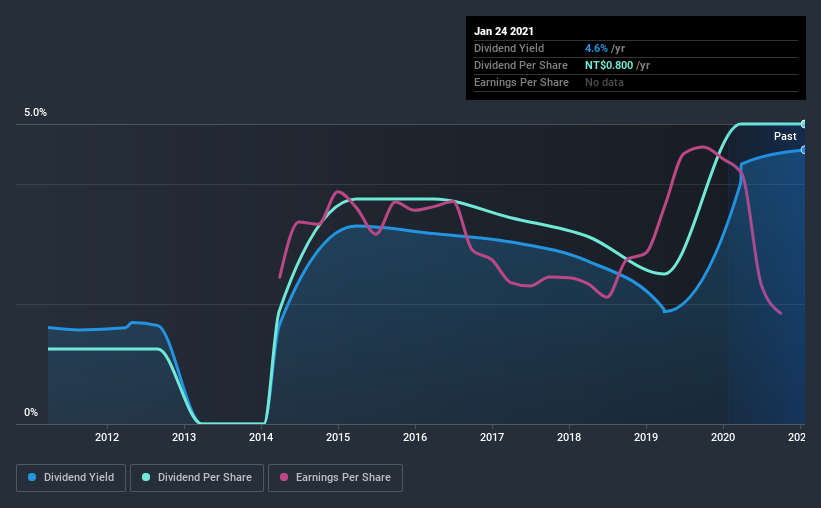Select the 2015 tick on the time axis
This screenshot has height=508, width=821.
click(338, 437)
